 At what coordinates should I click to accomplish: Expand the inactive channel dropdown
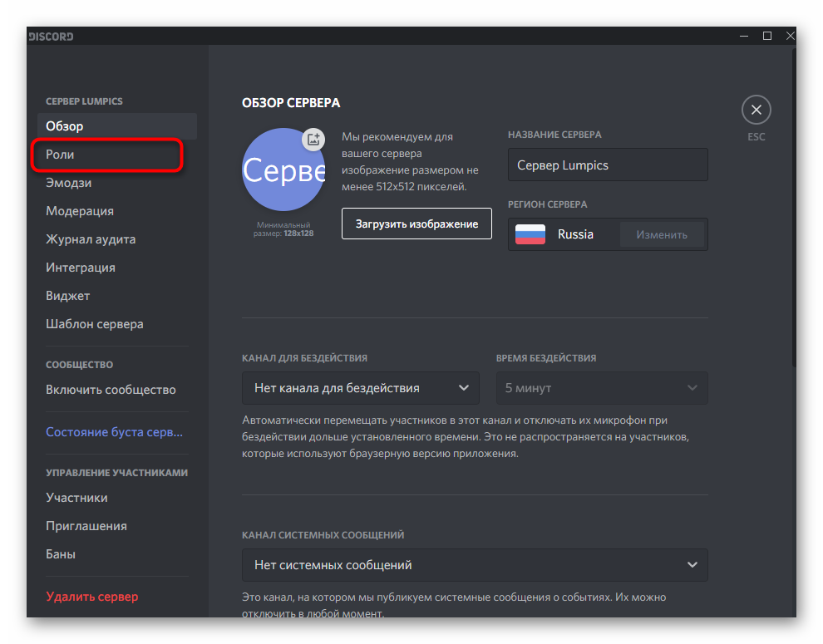coord(360,388)
